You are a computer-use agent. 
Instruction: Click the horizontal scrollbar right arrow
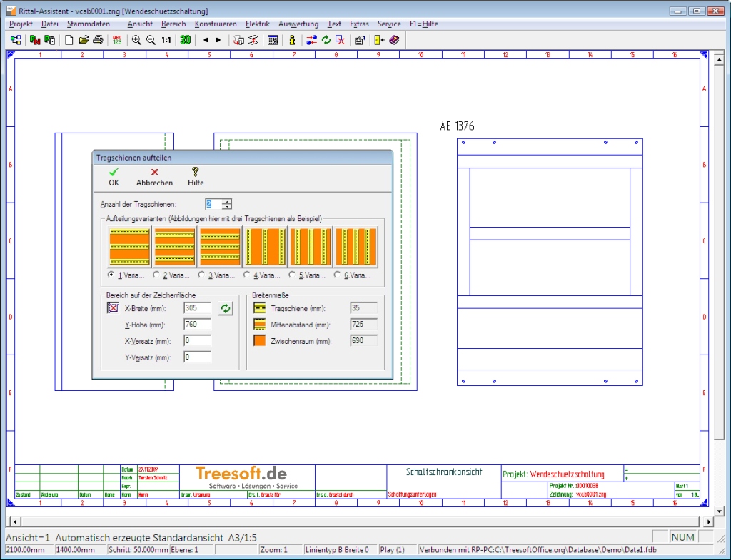pyautogui.click(x=707, y=521)
